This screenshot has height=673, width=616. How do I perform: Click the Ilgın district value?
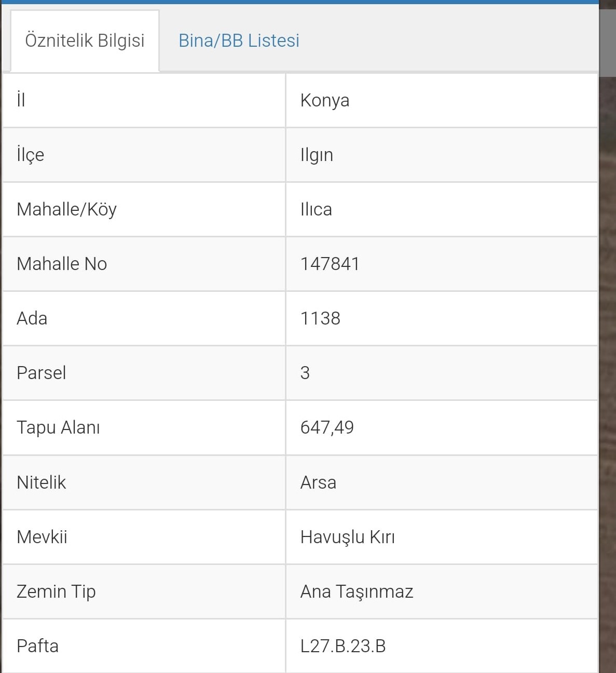pos(317,155)
